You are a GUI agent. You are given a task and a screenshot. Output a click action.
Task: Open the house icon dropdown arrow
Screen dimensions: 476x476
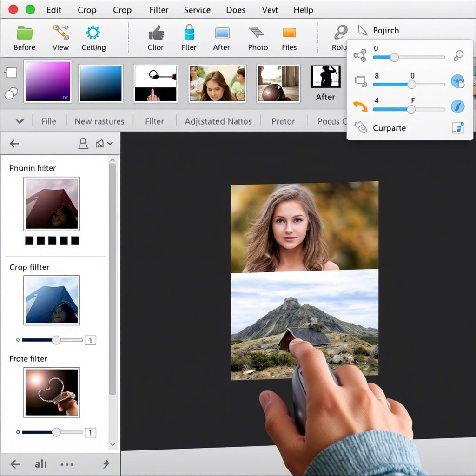point(110,143)
